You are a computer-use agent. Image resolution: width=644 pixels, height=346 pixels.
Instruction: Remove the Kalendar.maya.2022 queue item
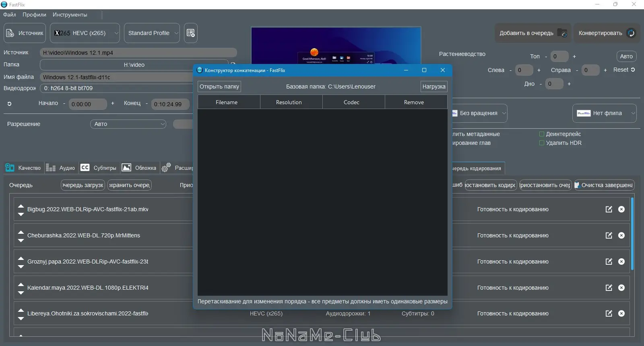pos(621,288)
